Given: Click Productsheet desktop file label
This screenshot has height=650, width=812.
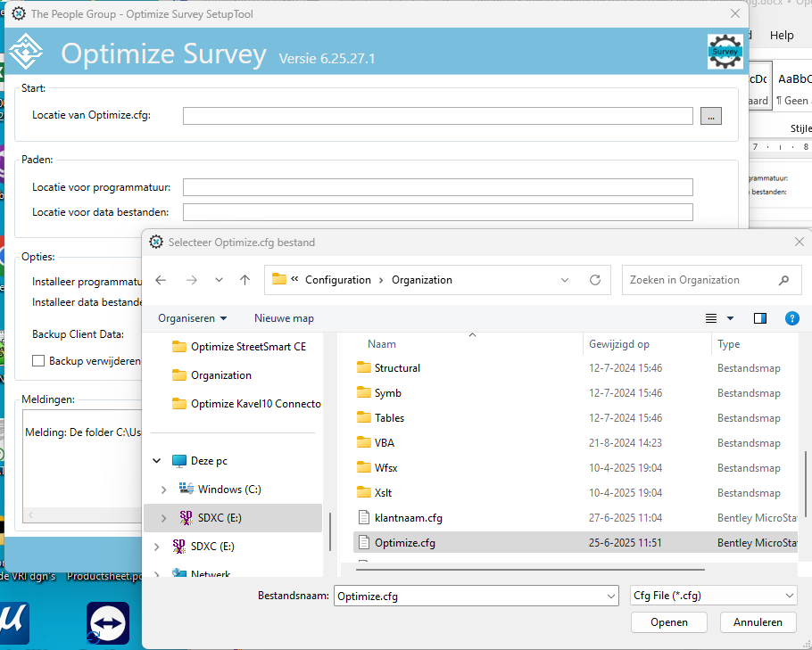Looking at the screenshot, I should (104, 576).
